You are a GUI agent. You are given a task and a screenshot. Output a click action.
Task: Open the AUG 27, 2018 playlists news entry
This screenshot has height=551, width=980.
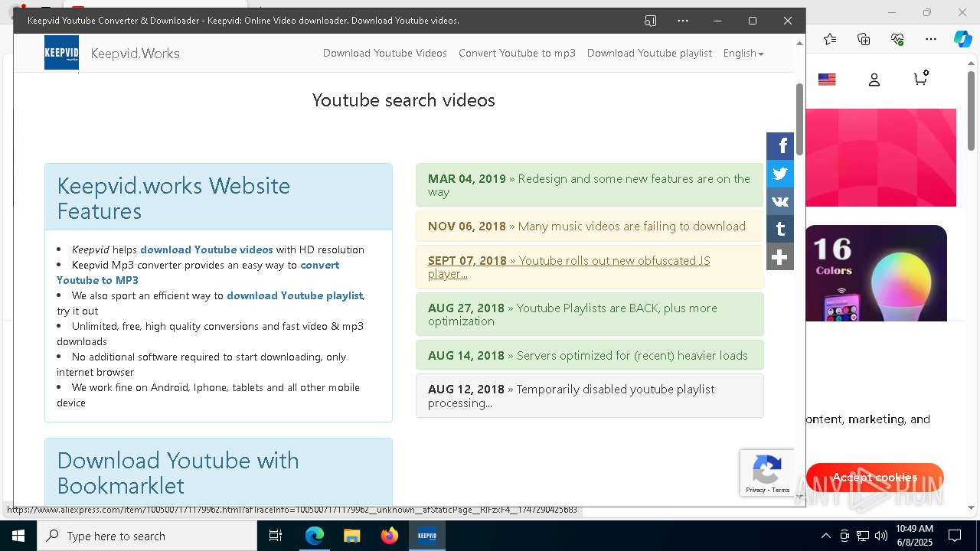tap(590, 315)
